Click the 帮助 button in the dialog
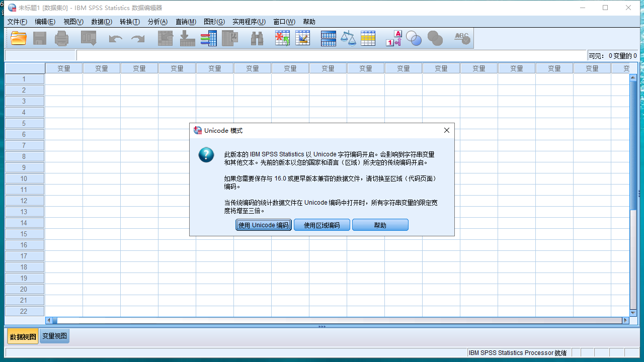 click(x=380, y=225)
